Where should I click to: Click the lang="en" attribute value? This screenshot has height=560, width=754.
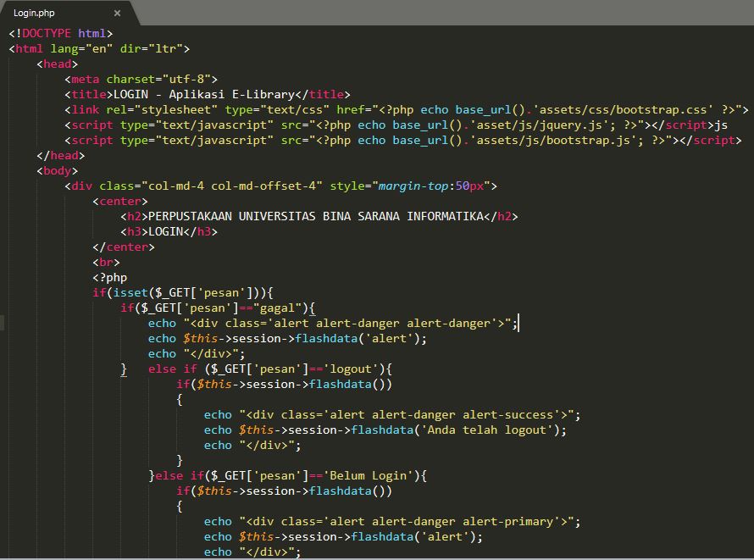pos(99,48)
